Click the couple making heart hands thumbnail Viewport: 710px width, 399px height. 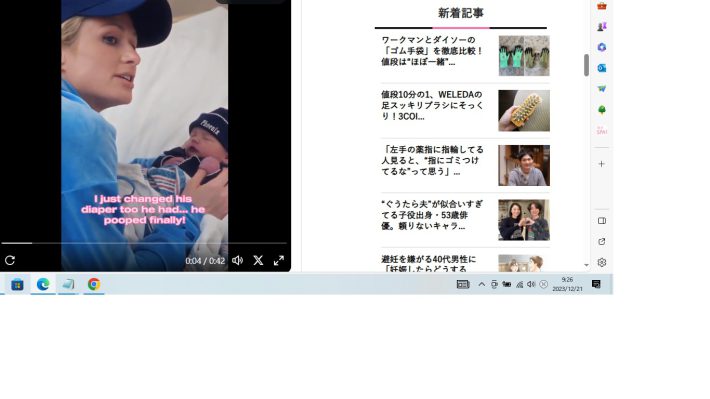click(x=524, y=220)
